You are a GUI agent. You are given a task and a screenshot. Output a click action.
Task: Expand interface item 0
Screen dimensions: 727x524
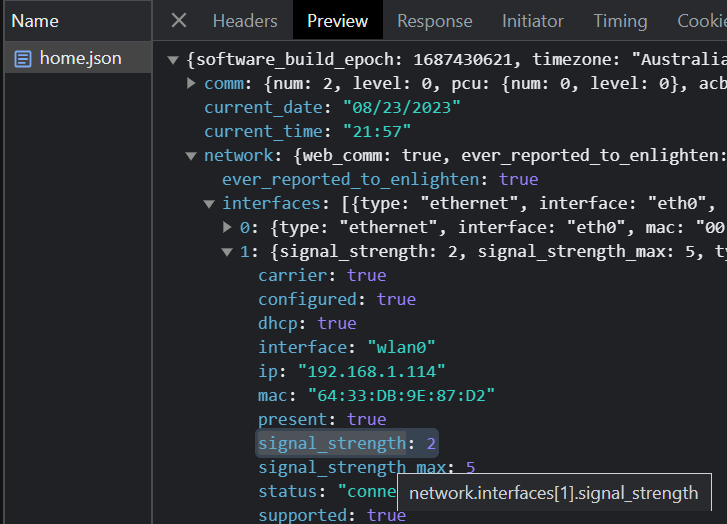228,227
